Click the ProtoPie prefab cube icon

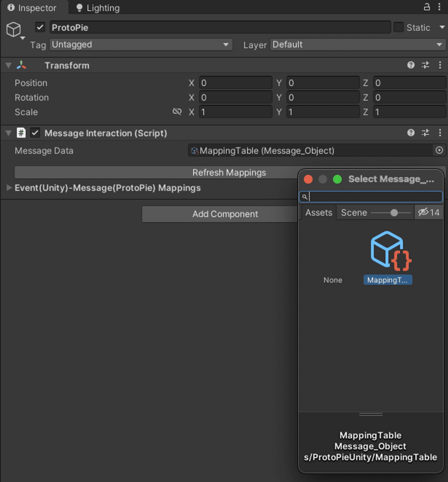pyautogui.click(x=13, y=29)
